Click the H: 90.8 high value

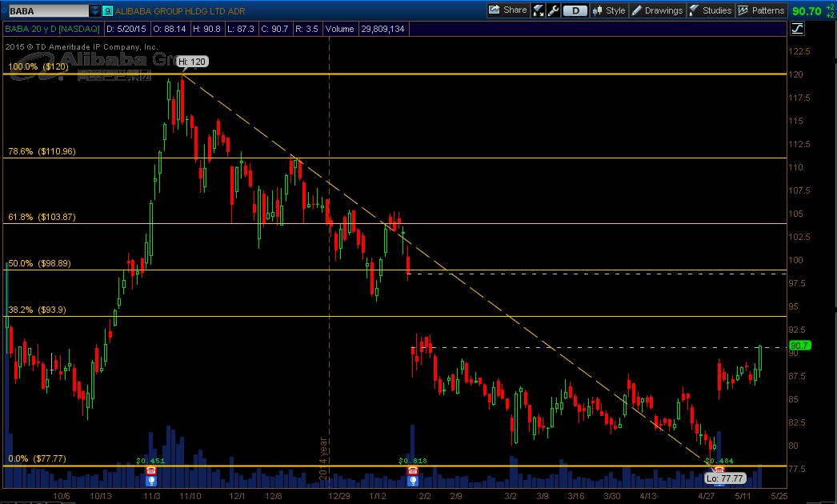tap(206, 29)
